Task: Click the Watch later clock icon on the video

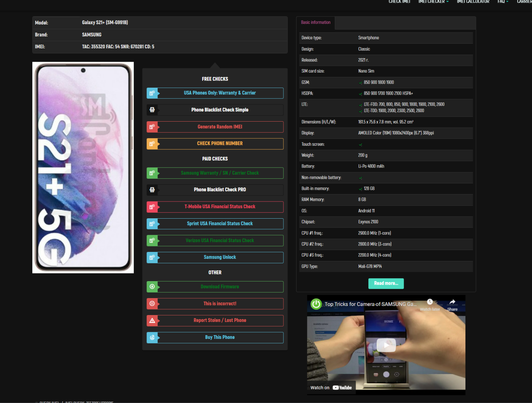Action: [x=430, y=302]
